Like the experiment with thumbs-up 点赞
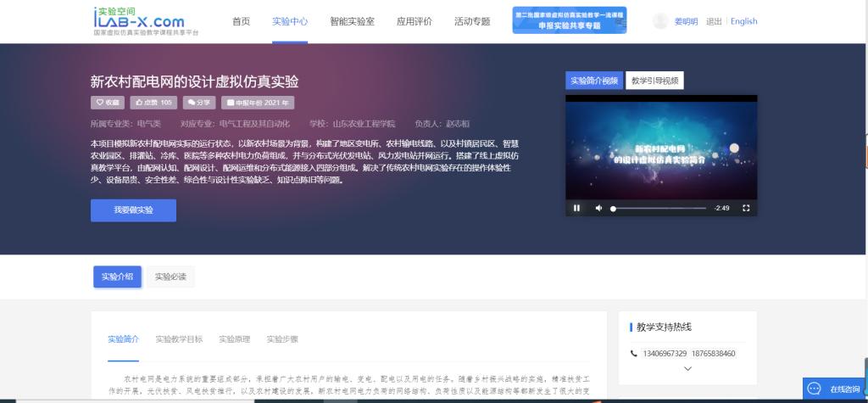Image resolution: width=868 pixels, height=403 pixels. [153, 103]
